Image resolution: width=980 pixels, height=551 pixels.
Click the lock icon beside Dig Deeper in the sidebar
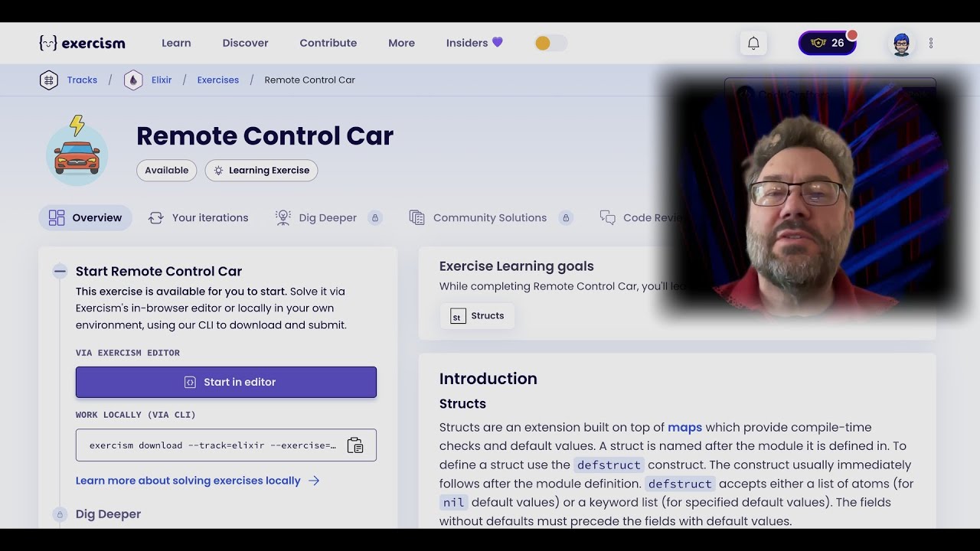coord(60,514)
